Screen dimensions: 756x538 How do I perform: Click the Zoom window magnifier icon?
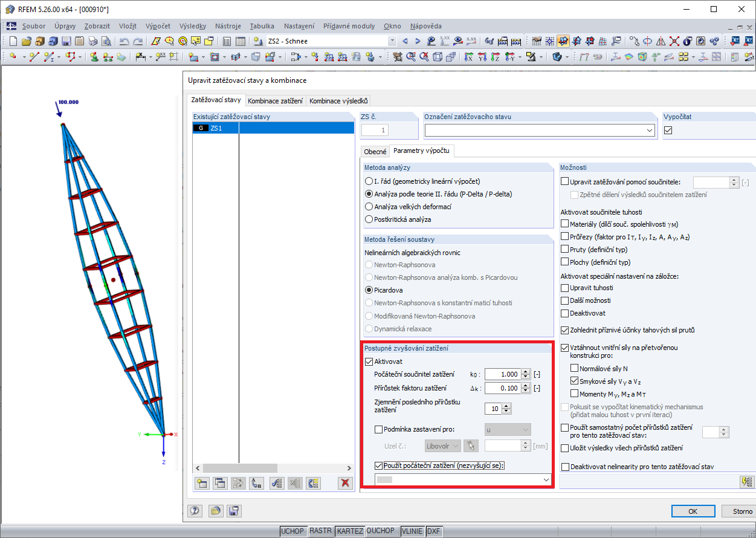[x=410, y=57]
